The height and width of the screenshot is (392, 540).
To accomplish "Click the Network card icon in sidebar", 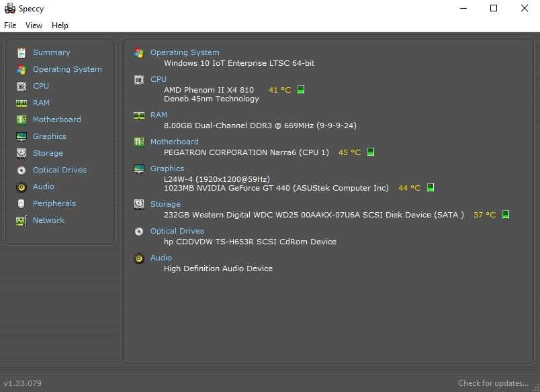I will [x=21, y=220].
